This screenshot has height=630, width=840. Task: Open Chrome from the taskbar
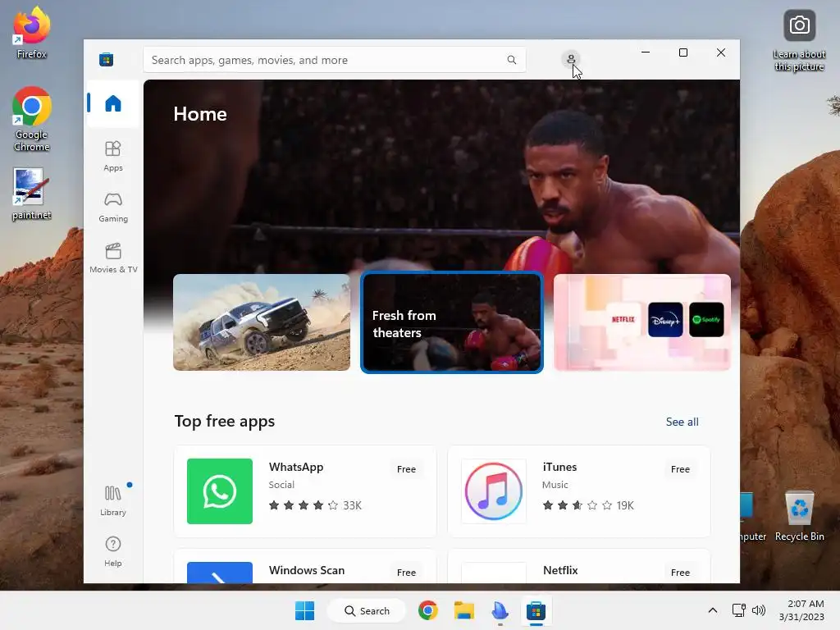tap(428, 610)
